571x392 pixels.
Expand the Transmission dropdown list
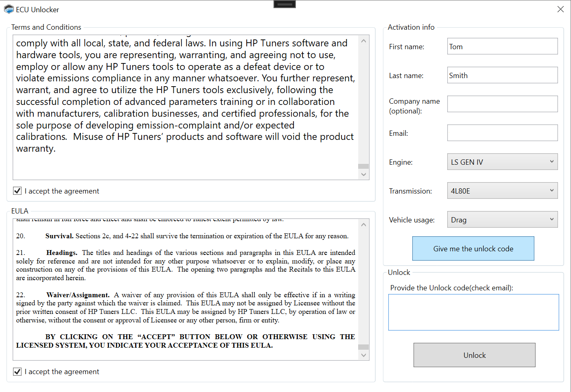click(x=502, y=191)
